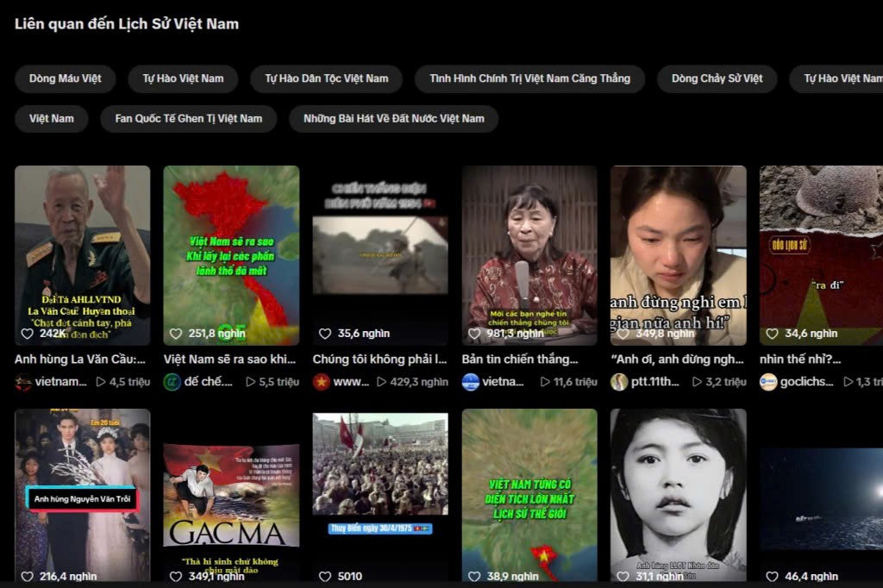This screenshot has width=883, height=588.
Task: Like the video with 38,9 nghìn likes
Action: pyautogui.click(x=474, y=576)
